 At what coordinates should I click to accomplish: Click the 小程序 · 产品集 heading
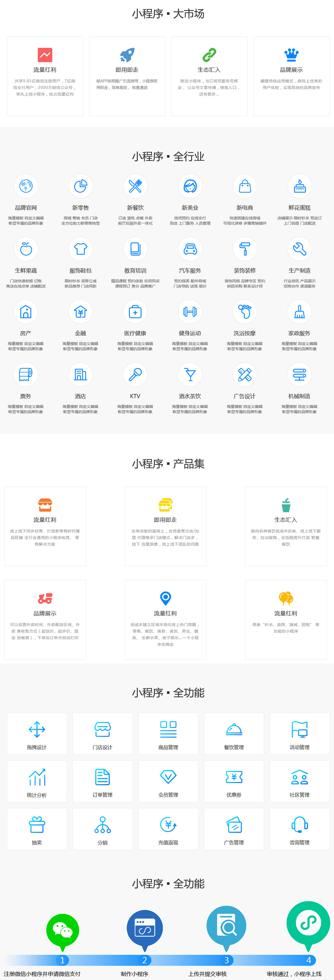point(168,463)
